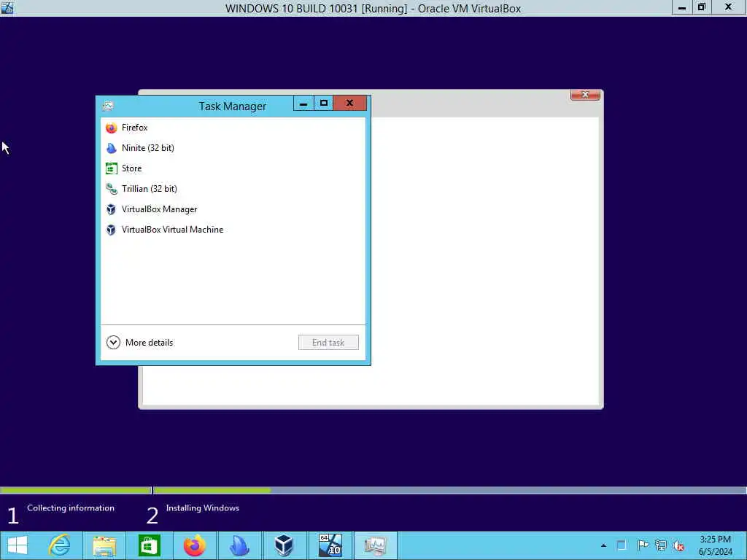Image resolution: width=747 pixels, height=560 pixels.
Task: Select the VirtualBox Virtual Machine task row
Action: (x=233, y=230)
